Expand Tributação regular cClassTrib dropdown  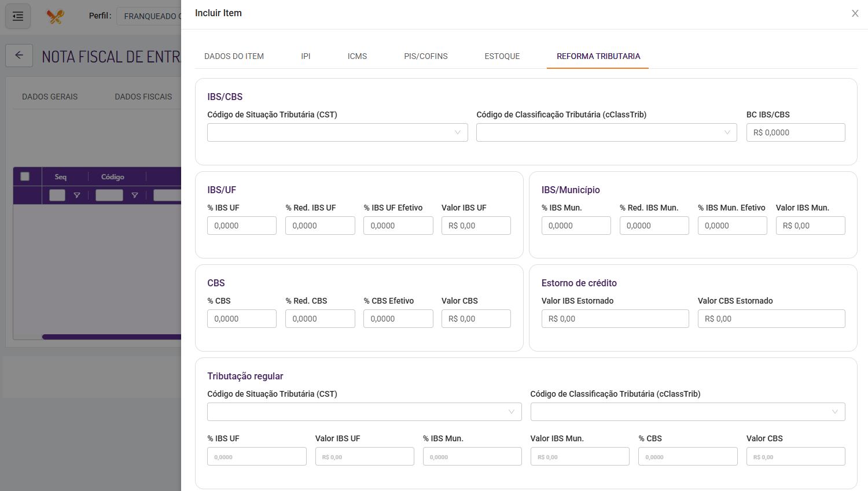(x=687, y=412)
